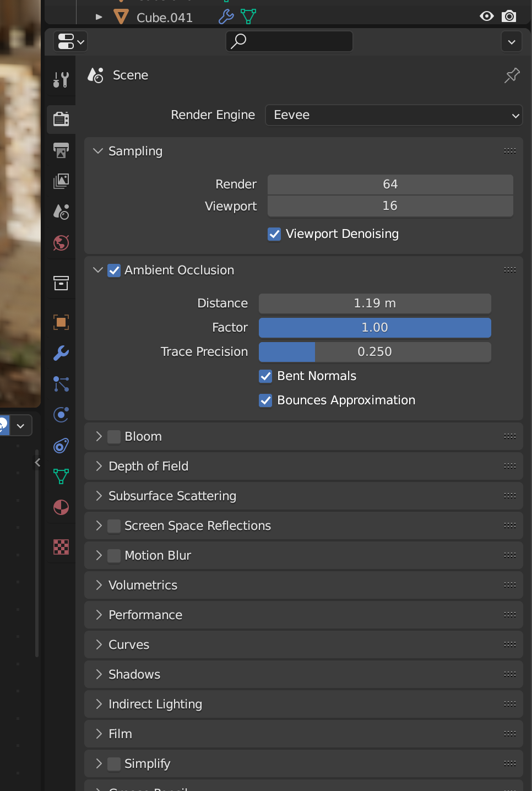Screen dimensions: 532x791
Task: Open the properties options dropdown arrow
Action: tap(512, 42)
